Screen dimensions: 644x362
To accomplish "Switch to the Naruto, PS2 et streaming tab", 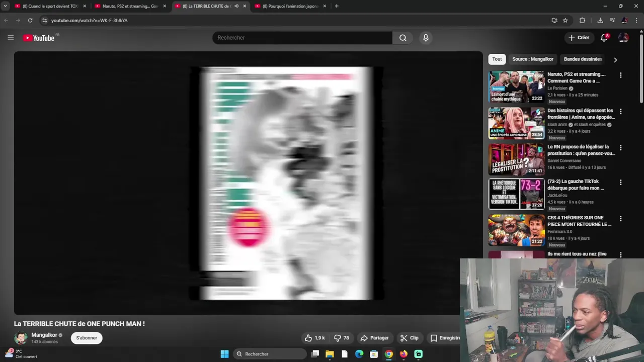I will click(130, 6).
